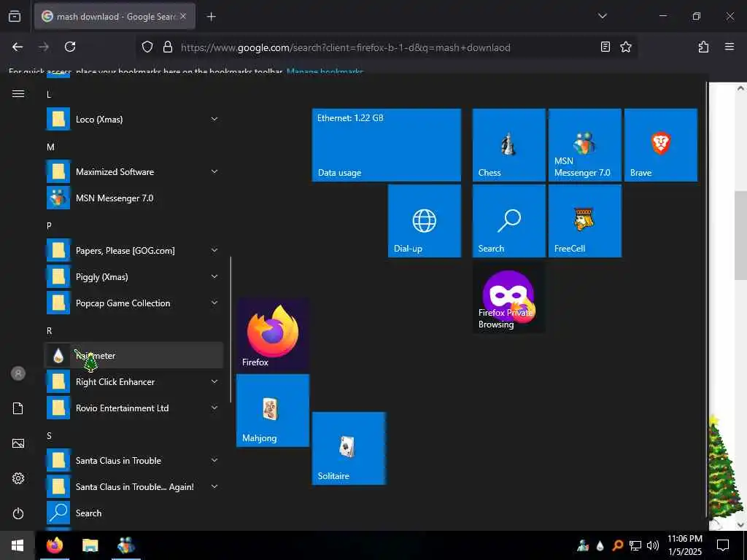The height and width of the screenshot is (560, 747).
Task: Select the mash download Google Search tab
Action: click(115, 17)
